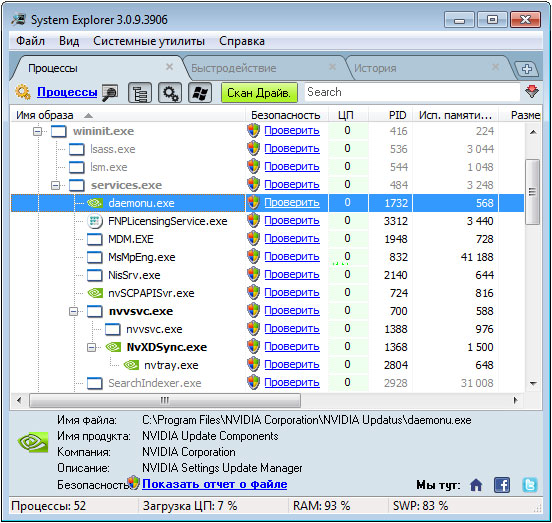Open the process search magnifier icon
Image resolution: width=552 pixels, height=523 pixels.
pyautogui.click(x=110, y=93)
